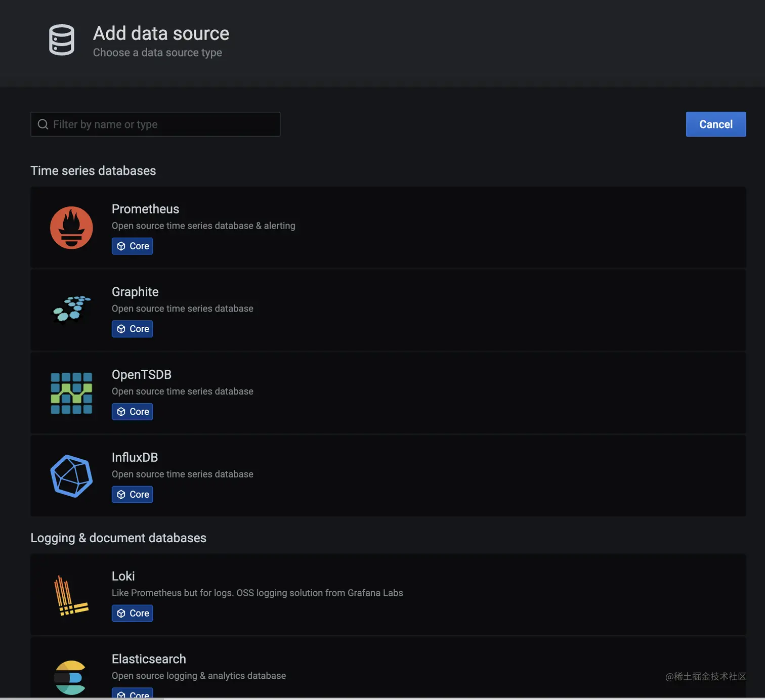Screen dimensions: 765x700
Task: Click 'Choose a data source type' subtitle
Action: (157, 53)
